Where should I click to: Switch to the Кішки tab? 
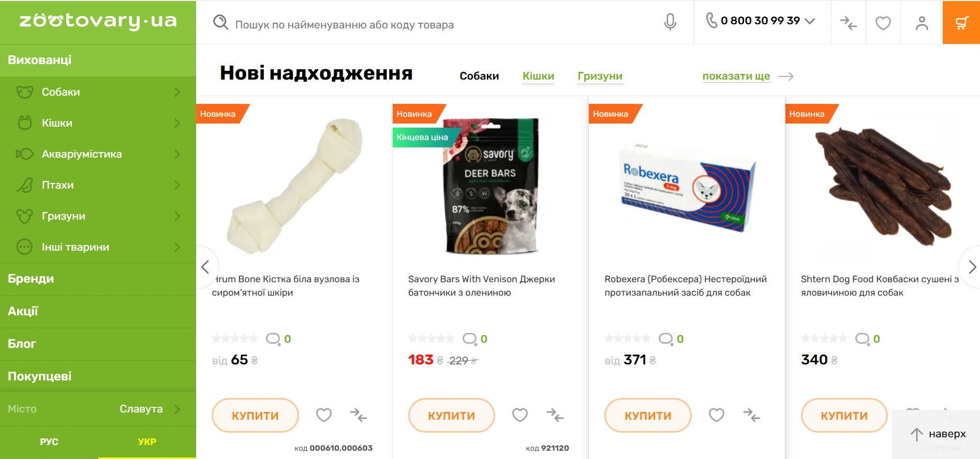tap(538, 76)
